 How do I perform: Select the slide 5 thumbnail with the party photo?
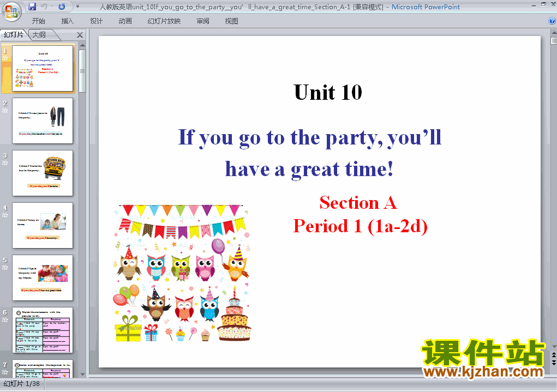pyautogui.click(x=43, y=278)
